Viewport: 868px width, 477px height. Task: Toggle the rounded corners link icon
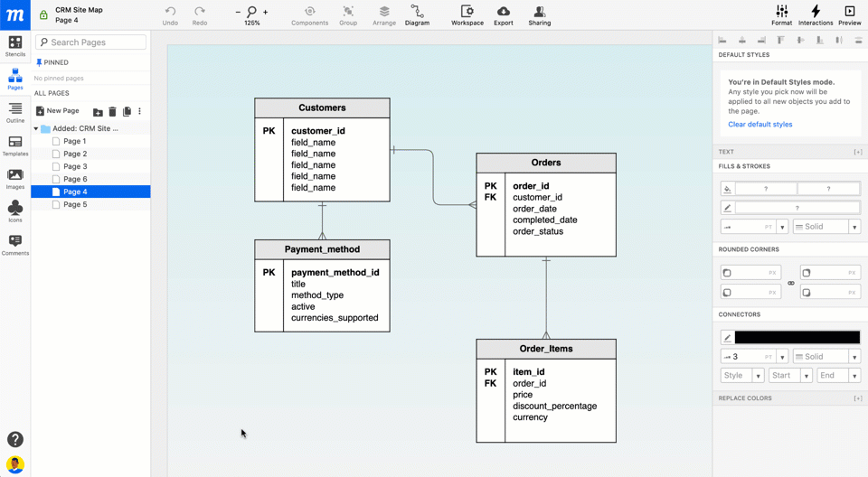point(791,283)
